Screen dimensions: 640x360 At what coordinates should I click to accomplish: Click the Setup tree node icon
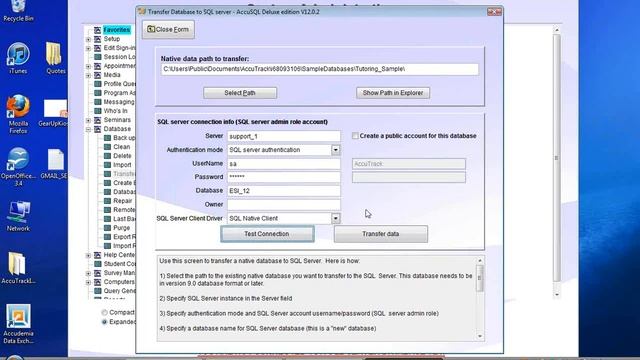point(98,39)
